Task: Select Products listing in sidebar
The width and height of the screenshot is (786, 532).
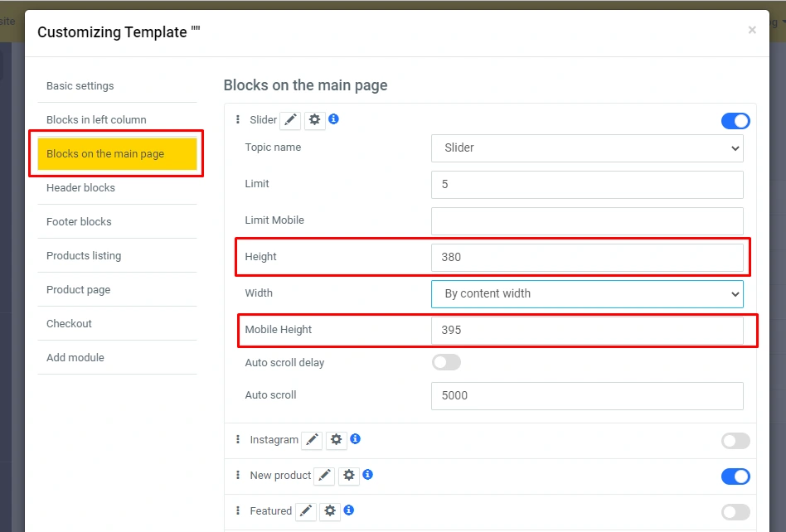Action: [84, 256]
